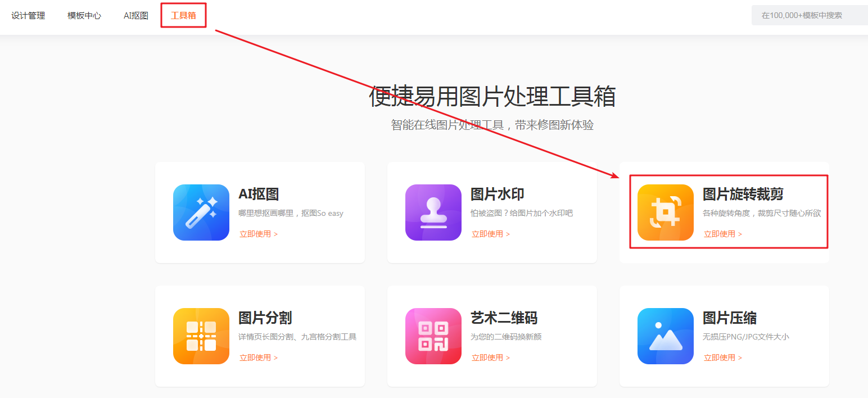The image size is (868, 398).
Task: Click 立即使用 under 图片旋转裁剪 card
Action: 723,234
